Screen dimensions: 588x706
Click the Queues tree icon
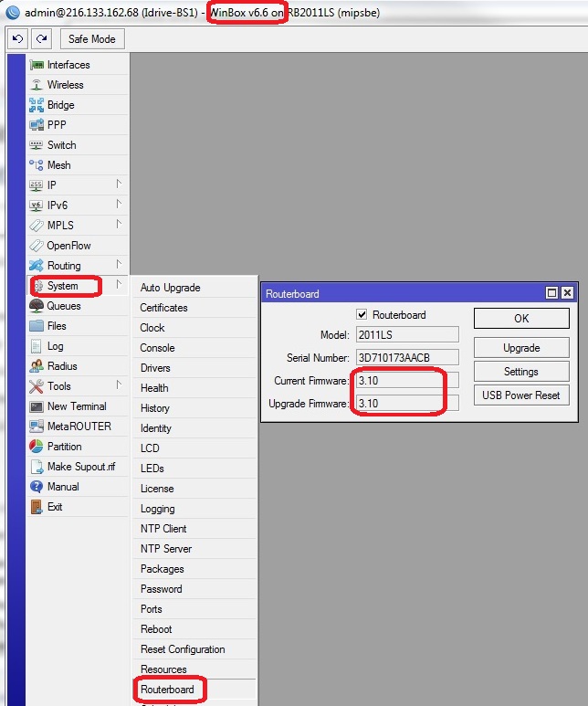37,306
